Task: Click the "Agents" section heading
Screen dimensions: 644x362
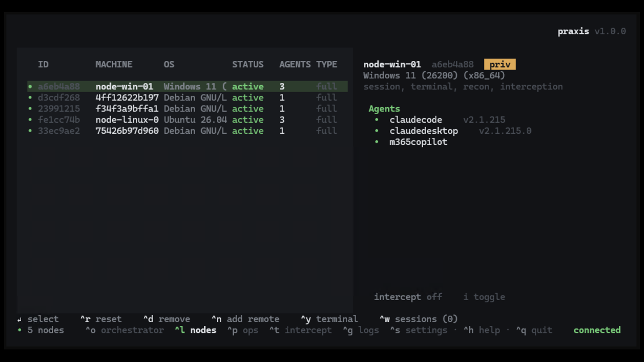Action: 384,109
